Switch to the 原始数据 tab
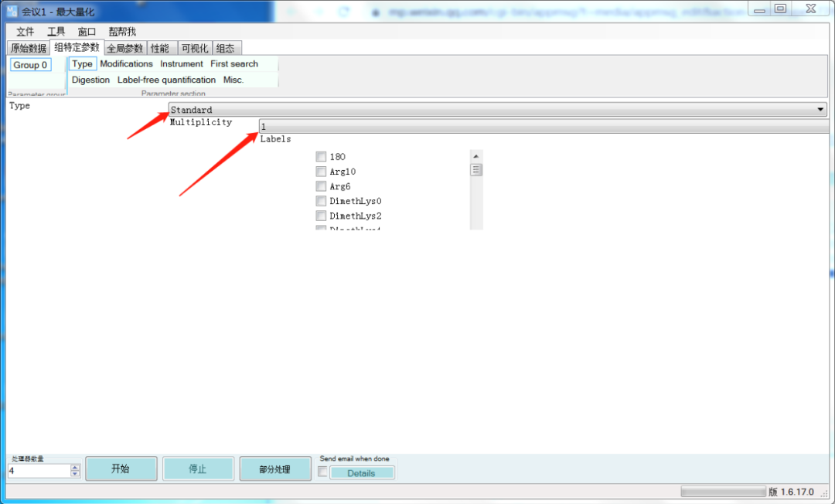The image size is (835, 504). click(x=28, y=47)
